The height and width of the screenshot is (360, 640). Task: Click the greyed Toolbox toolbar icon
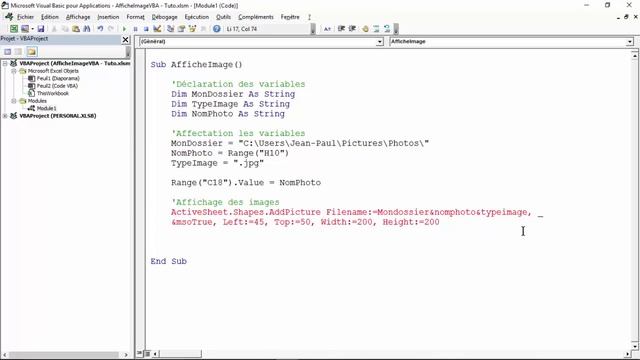(x=203, y=29)
